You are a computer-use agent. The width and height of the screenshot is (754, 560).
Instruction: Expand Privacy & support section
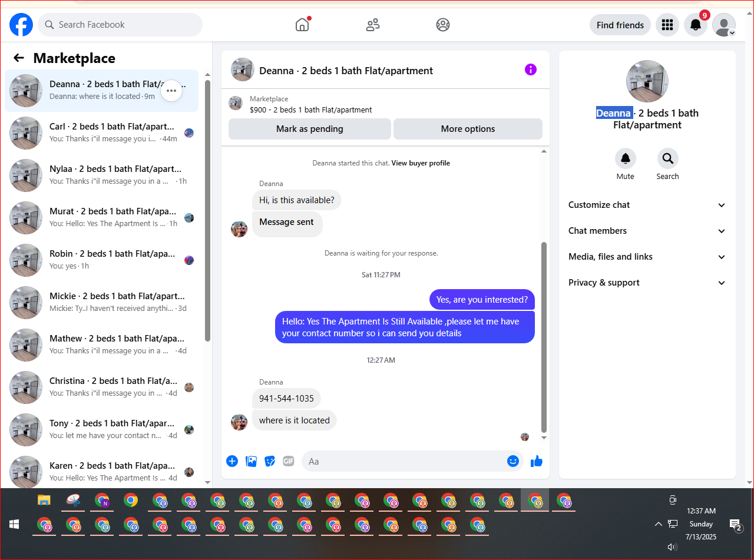coord(647,283)
